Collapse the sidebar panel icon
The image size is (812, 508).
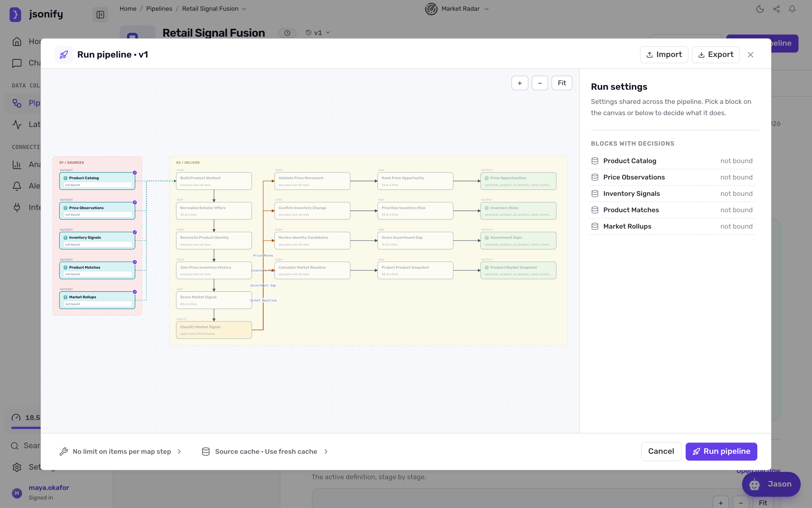[100, 14]
